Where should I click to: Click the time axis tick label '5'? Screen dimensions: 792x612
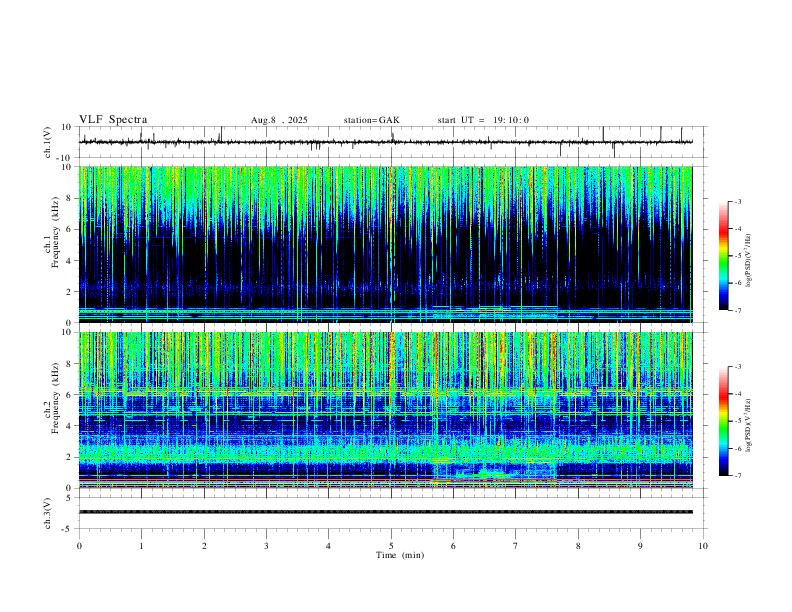(391, 546)
